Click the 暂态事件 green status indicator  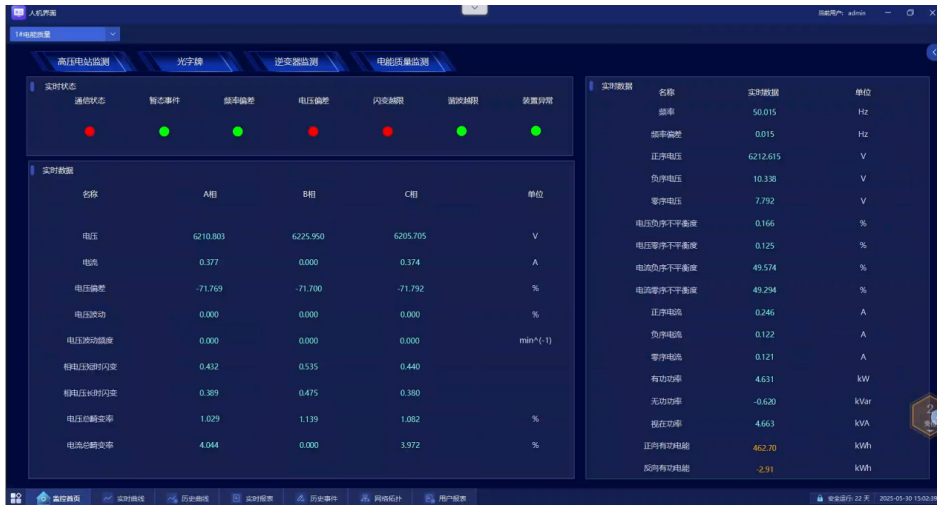(x=164, y=131)
